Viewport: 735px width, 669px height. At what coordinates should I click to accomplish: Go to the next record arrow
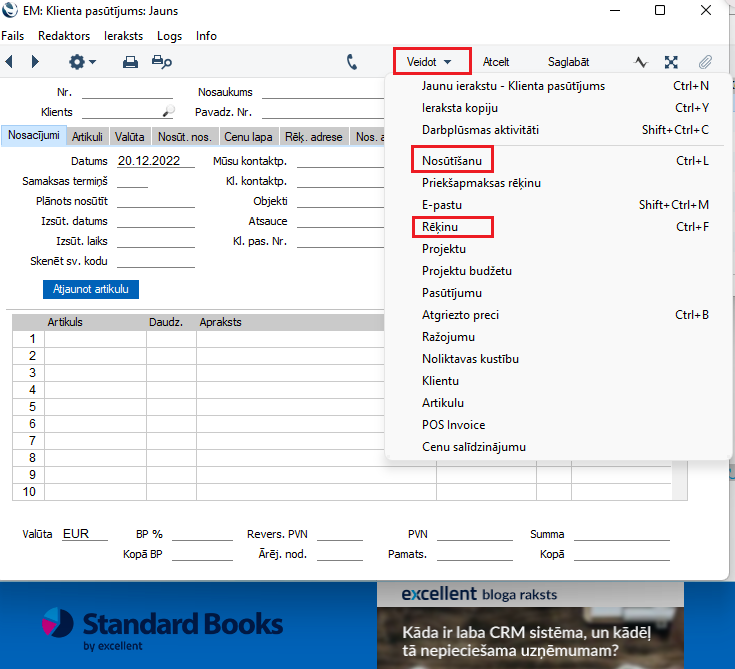coord(36,62)
